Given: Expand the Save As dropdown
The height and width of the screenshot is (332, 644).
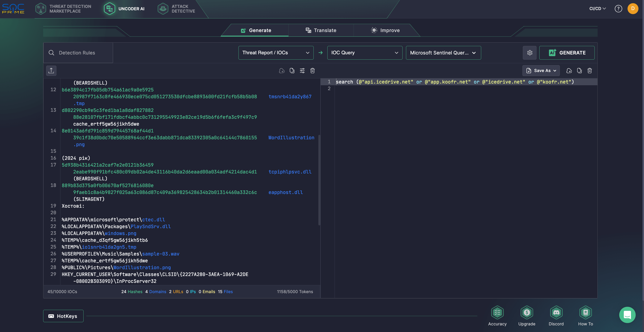Looking at the screenshot, I should [x=541, y=71].
